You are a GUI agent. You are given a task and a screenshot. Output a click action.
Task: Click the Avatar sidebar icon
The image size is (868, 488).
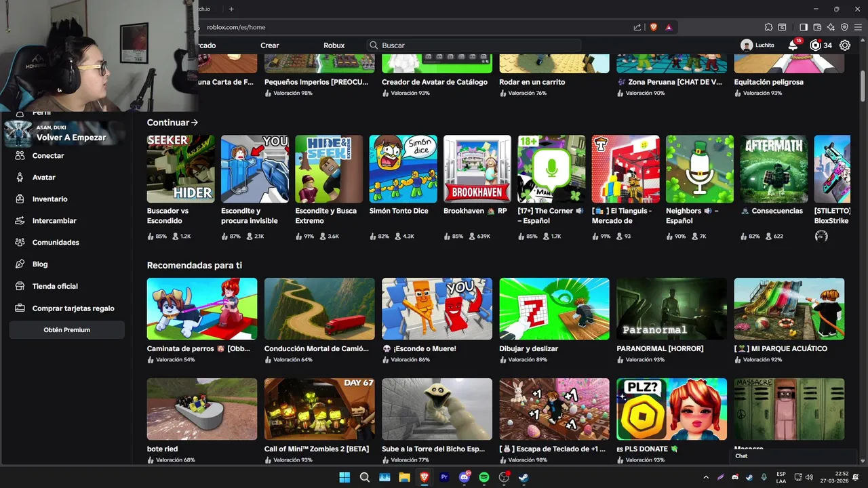pos(20,177)
